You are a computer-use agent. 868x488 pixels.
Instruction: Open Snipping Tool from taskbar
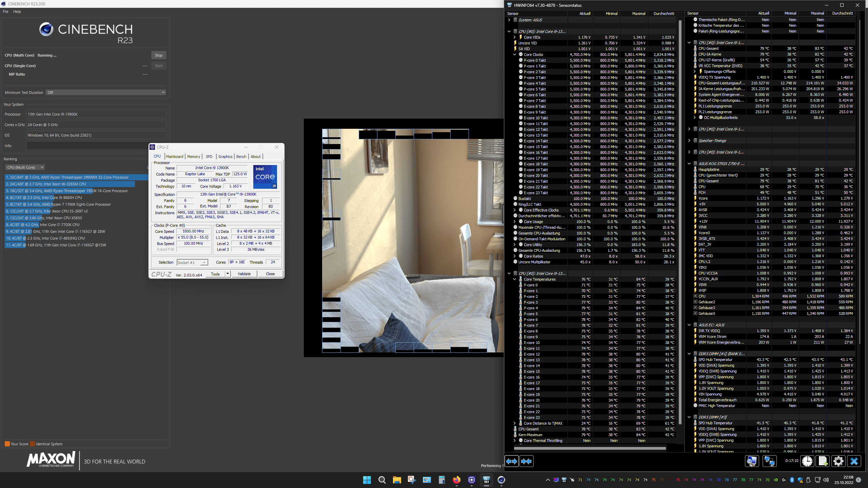click(412, 480)
